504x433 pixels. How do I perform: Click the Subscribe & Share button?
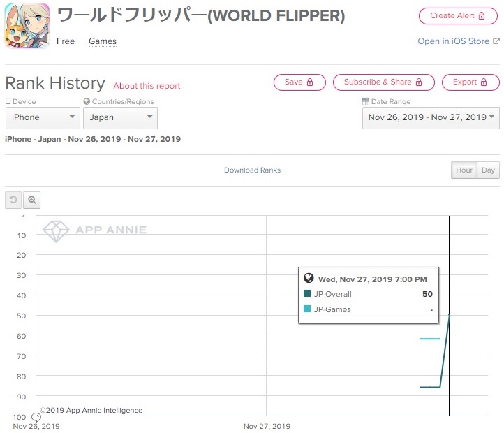point(384,82)
